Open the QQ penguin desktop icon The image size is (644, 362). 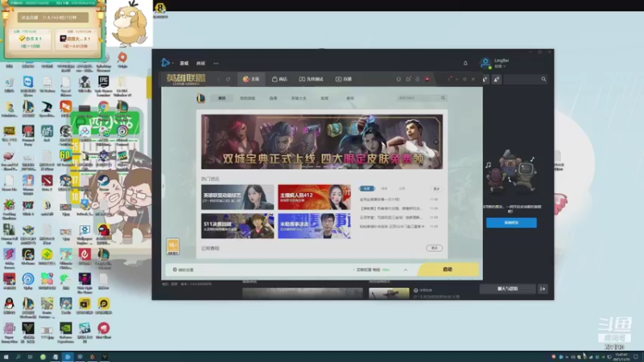tap(9, 304)
